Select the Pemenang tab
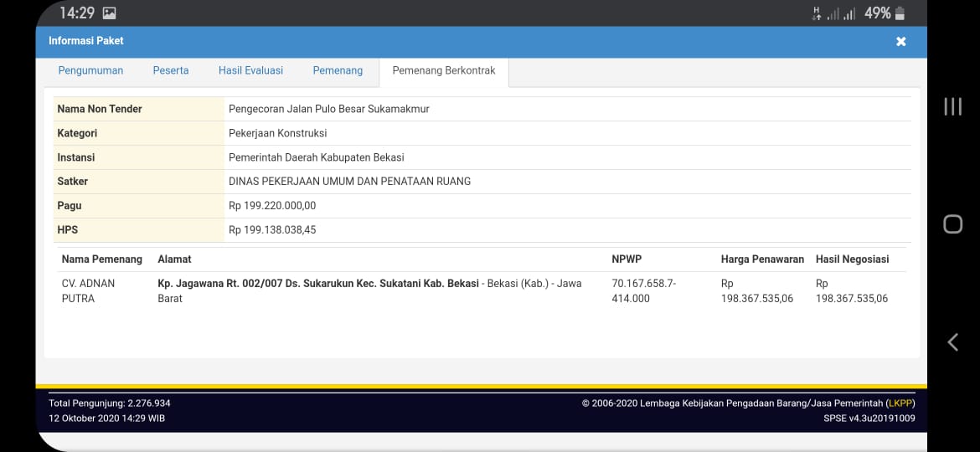Image resolution: width=980 pixels, height=452 pixels. click(338, 70)
